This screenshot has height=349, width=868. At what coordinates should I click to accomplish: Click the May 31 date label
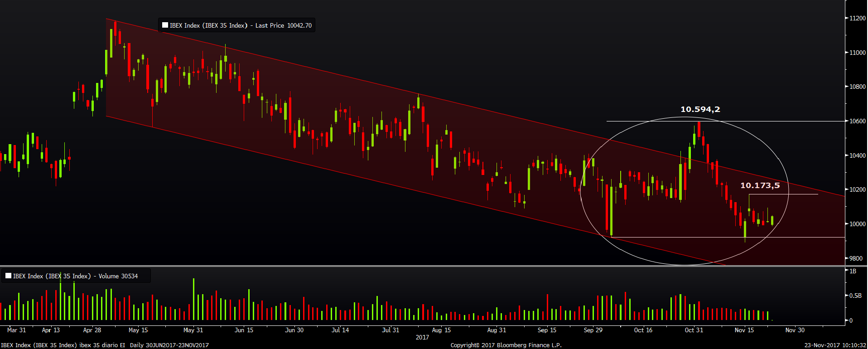193,330
